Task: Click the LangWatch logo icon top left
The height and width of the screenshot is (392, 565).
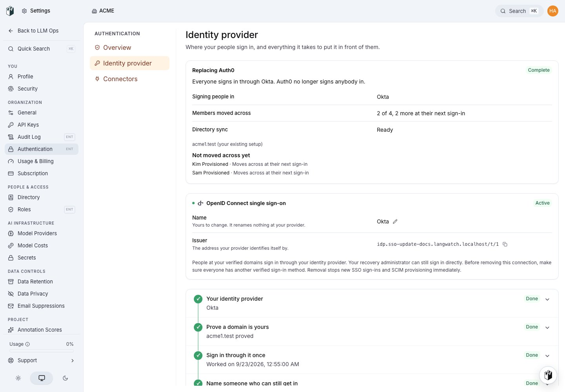Action: [x=10, y=11]
